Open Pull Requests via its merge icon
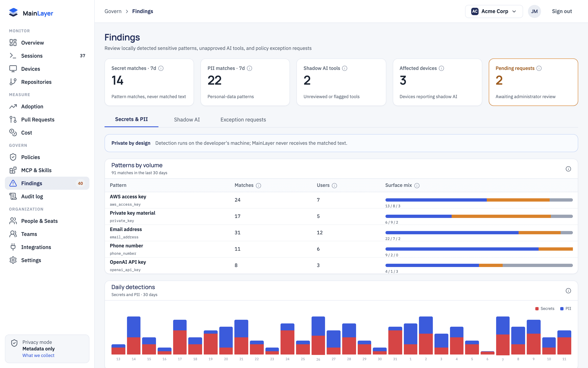This screenshot has width=588, height=368. tap(13, 120)
